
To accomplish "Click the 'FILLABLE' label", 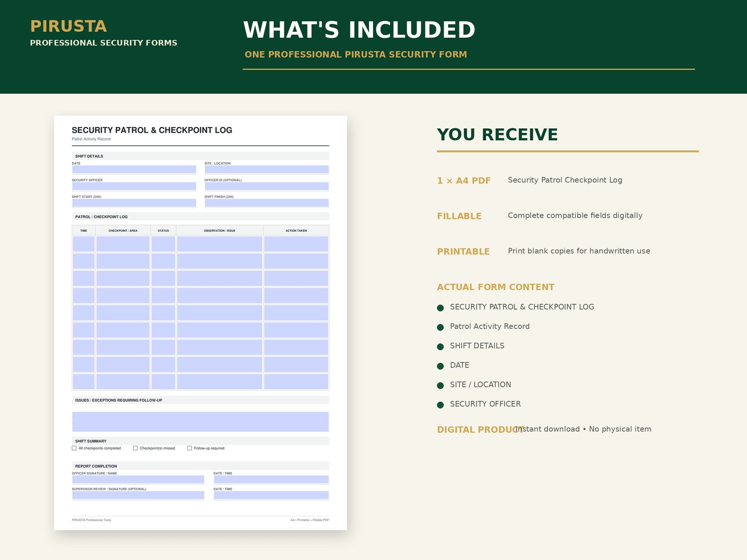I will pyautogui.click(x=459, y=216).
